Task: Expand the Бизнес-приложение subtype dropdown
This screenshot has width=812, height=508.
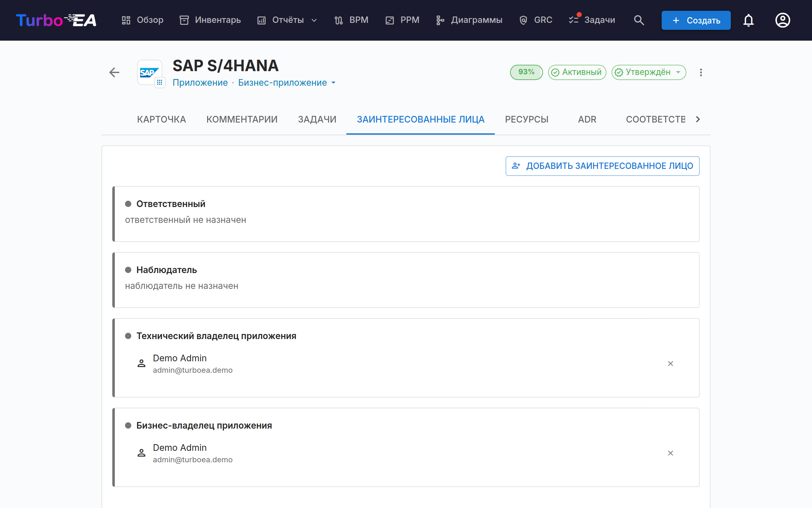Action: point(286,83)
